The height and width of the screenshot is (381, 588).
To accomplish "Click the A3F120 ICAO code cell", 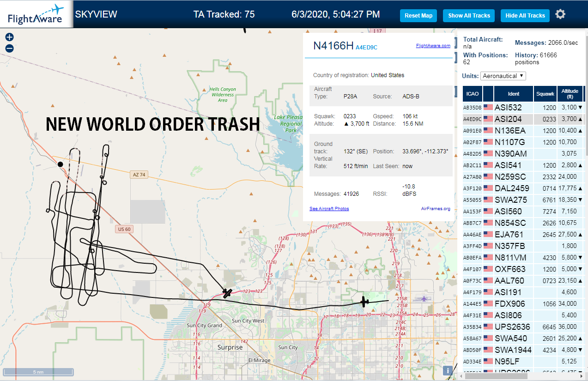I will pos(472,188).
